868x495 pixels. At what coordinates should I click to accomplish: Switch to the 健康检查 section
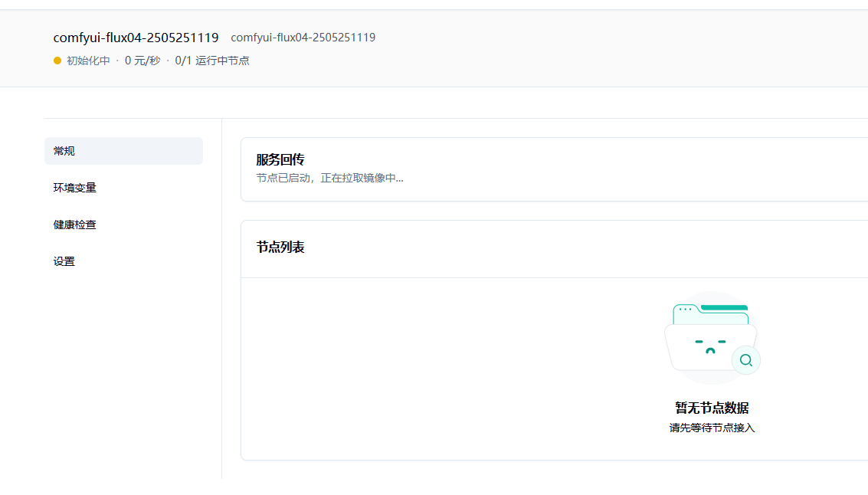coord(75,225)
